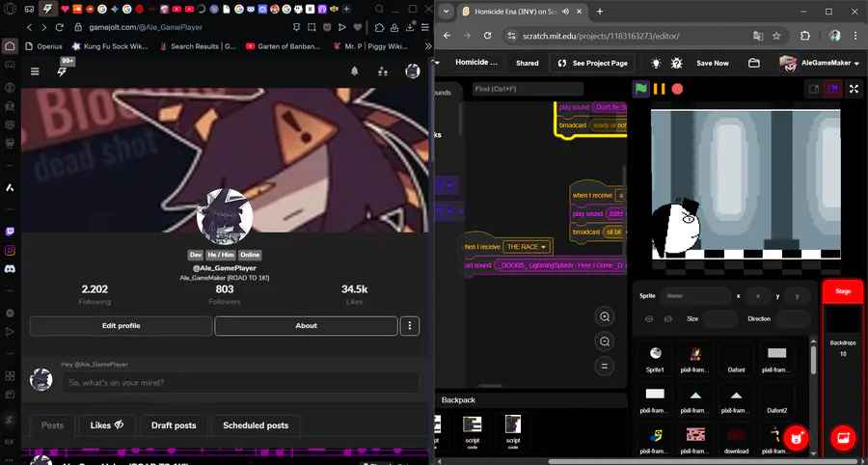Click Edit profile button
This screenshot has width=868, height=465.
(122, 326)
